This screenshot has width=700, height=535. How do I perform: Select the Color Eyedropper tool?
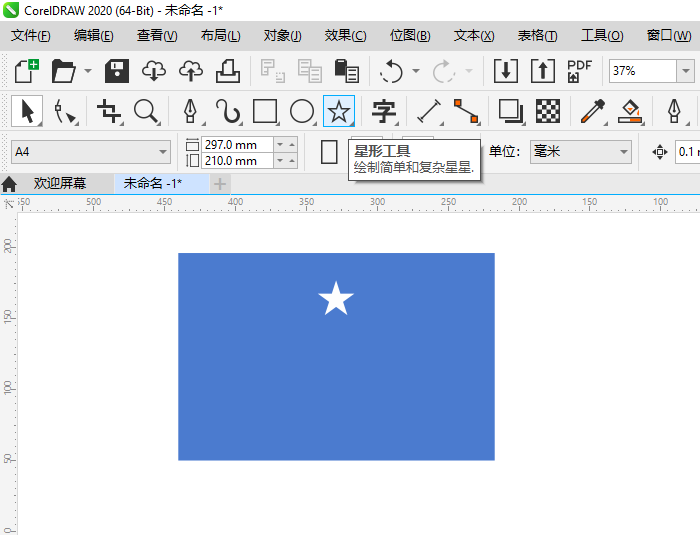click(x=593, y=110)
